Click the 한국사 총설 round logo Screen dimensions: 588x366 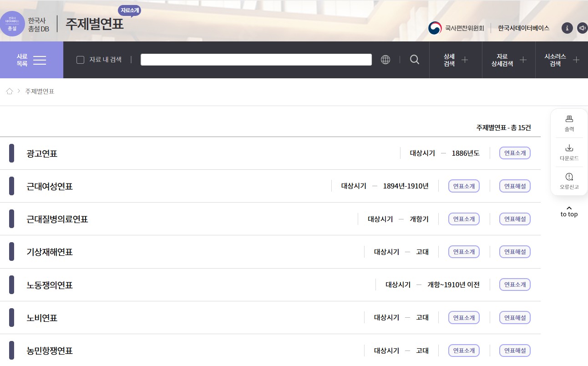click(x=12, y=24)
